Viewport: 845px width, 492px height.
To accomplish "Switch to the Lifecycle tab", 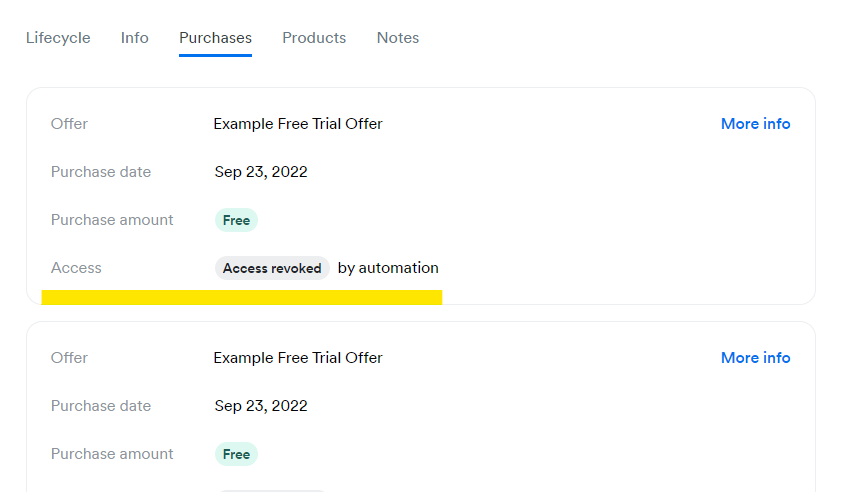I will (58, 38).
